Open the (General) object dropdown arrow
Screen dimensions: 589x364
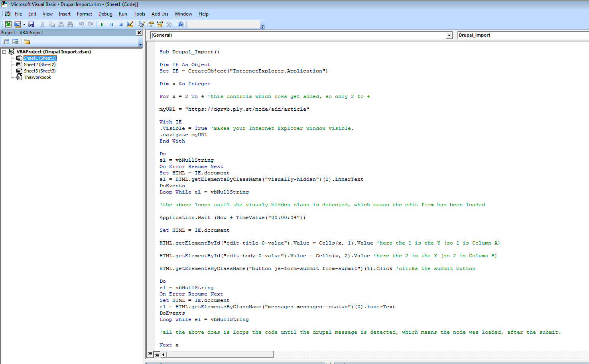click(449, 35)
